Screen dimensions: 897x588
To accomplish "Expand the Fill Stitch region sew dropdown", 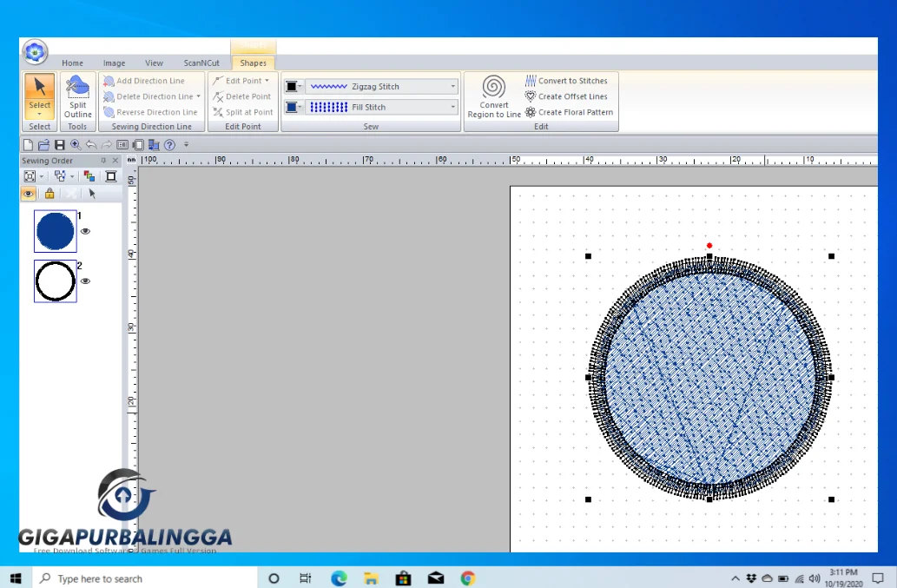I will (452, 107).
